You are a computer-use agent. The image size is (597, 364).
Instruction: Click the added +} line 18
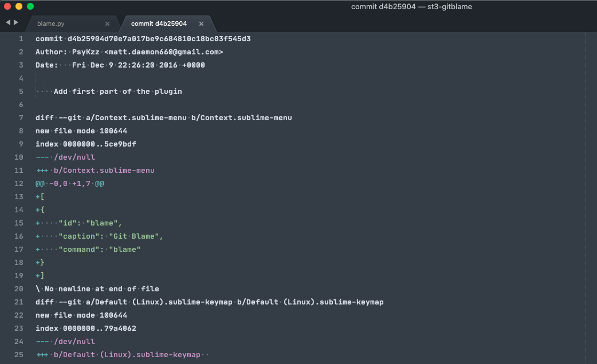40,263
